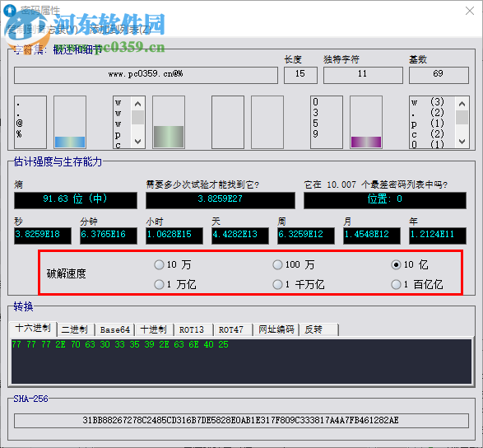This screenshot has width=483, height=448.
Task: Click the entropy value 91.63 位 (中)
Action: 76,200
